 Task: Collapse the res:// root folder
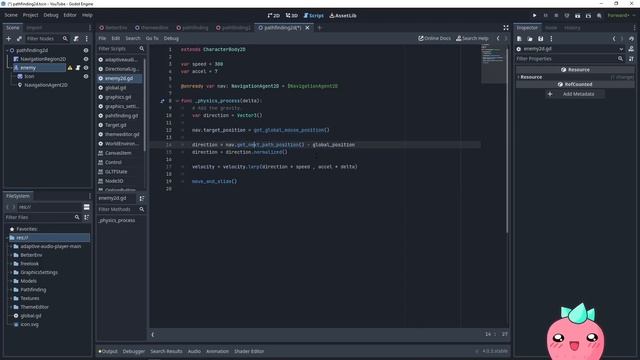(7, 238)
